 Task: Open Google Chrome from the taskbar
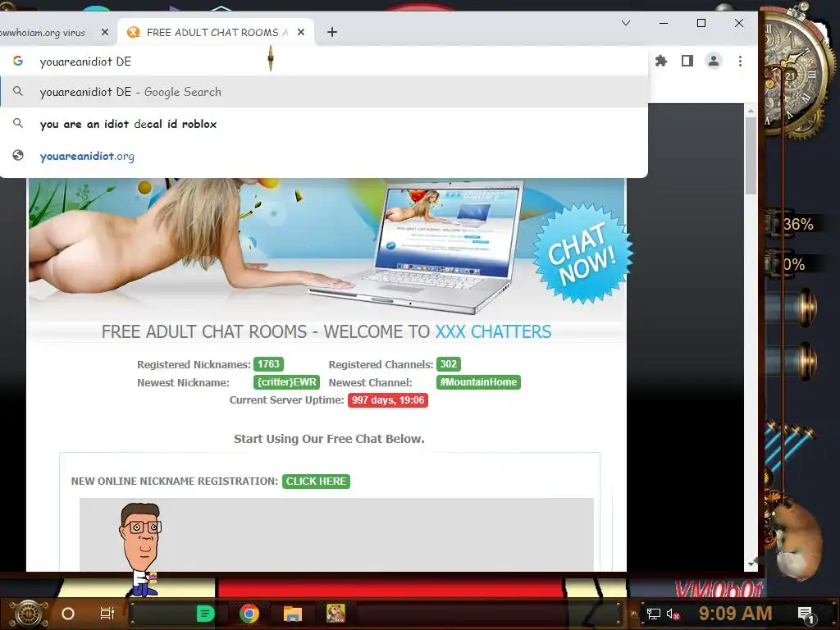tap(249, 614)
